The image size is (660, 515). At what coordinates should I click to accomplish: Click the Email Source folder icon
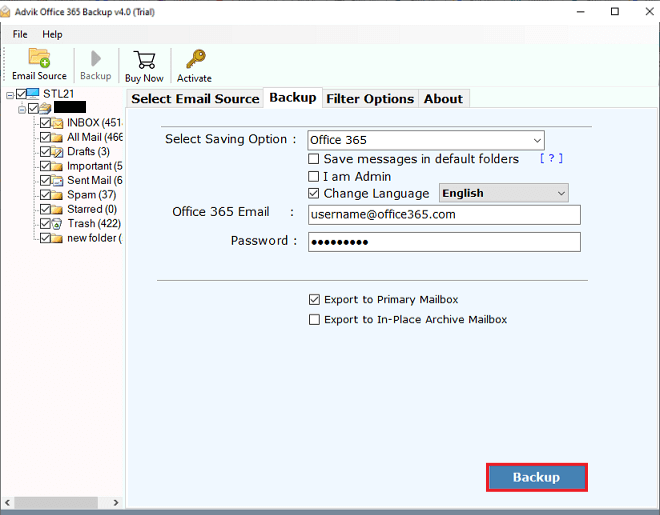point(39,58)
